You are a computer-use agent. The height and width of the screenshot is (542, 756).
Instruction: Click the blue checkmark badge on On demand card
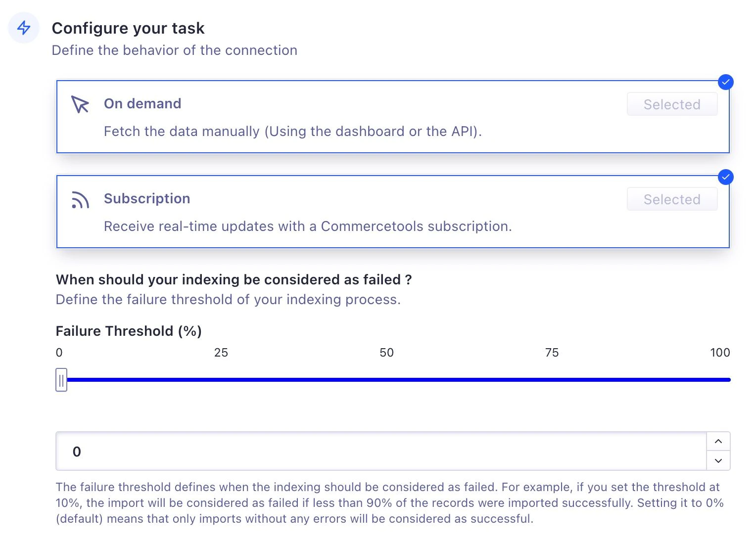tap(725, 82)
